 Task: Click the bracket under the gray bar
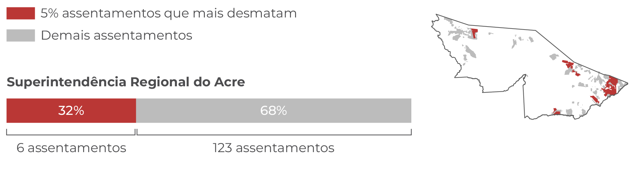pyautogui.click(x=274, y=132)
